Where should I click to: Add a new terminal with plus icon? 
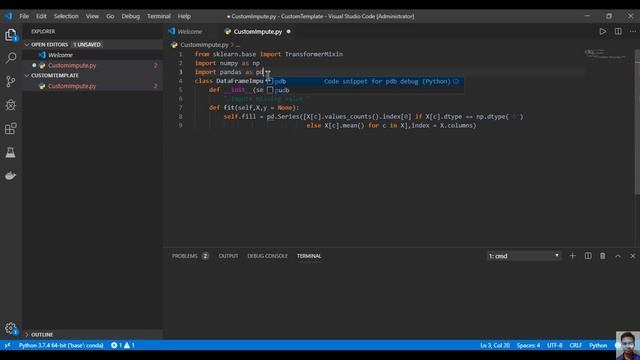572,256
